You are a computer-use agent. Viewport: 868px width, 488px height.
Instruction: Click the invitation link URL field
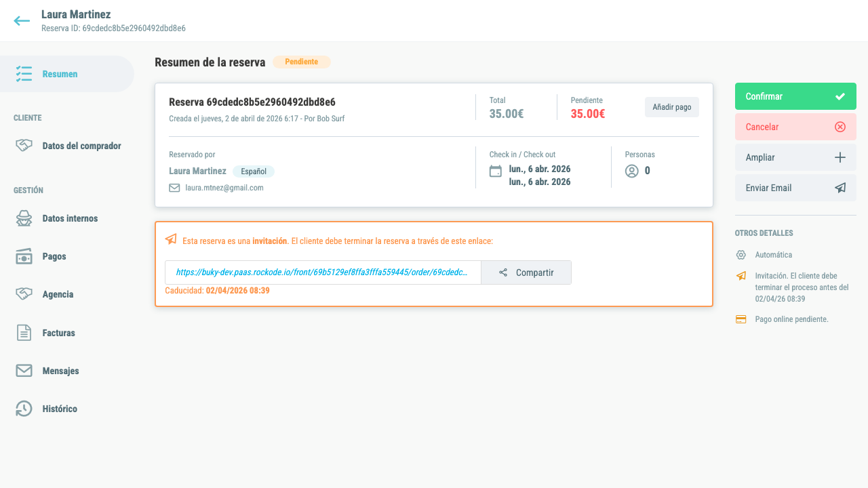click(323, 272)
